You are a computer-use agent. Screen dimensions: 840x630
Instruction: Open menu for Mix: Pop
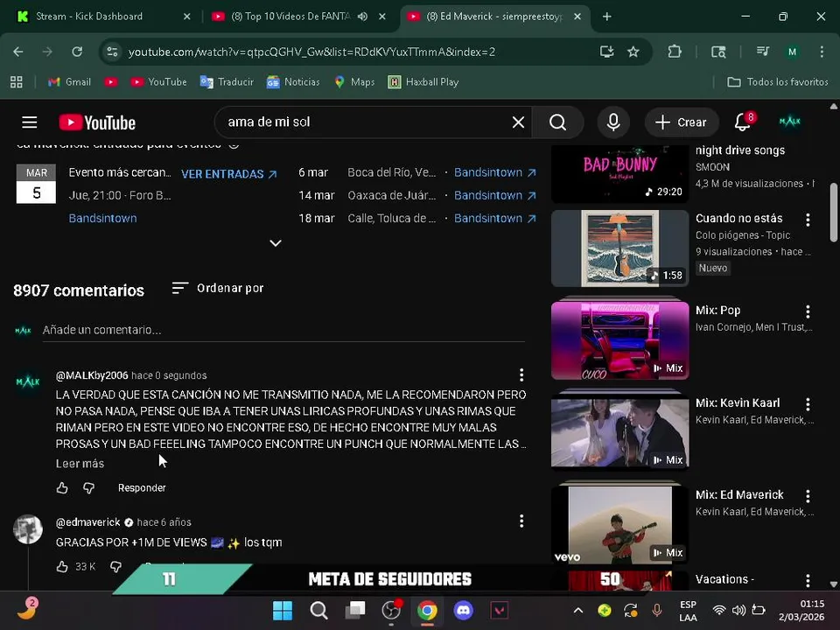coord(808,311)
